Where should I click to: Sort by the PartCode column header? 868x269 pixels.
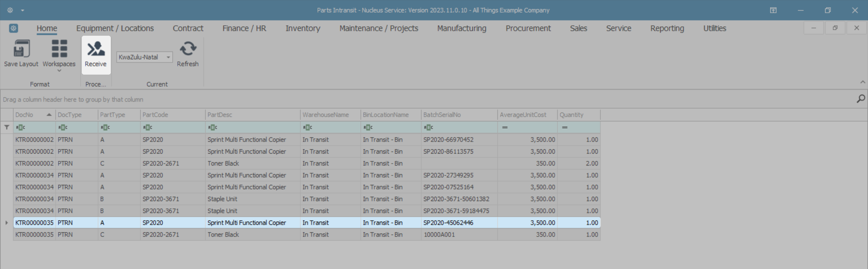pyautogui.click(x=173, y=115)
